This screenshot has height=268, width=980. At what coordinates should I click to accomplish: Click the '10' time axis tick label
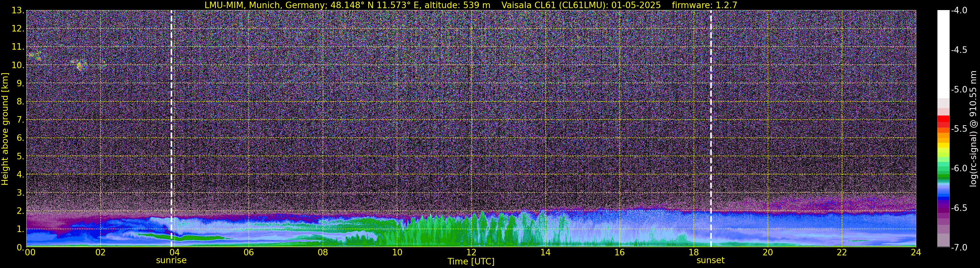397,252
